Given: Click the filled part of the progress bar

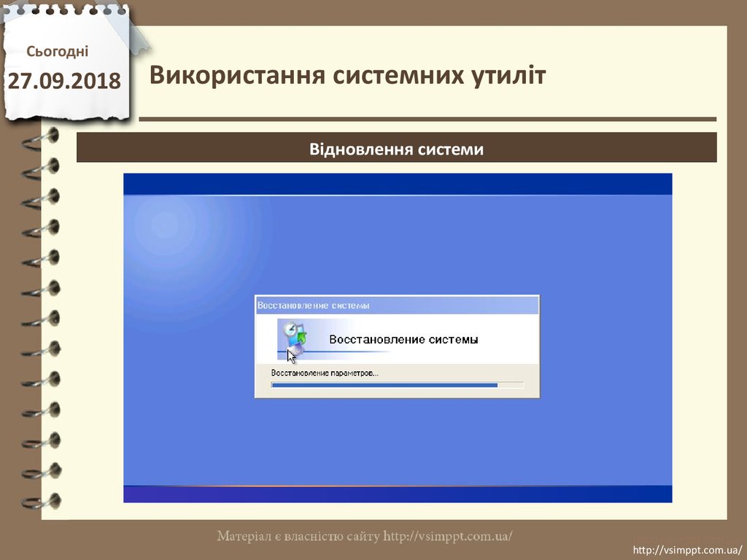Looking at the screenshot, I should tap(384, 384).
